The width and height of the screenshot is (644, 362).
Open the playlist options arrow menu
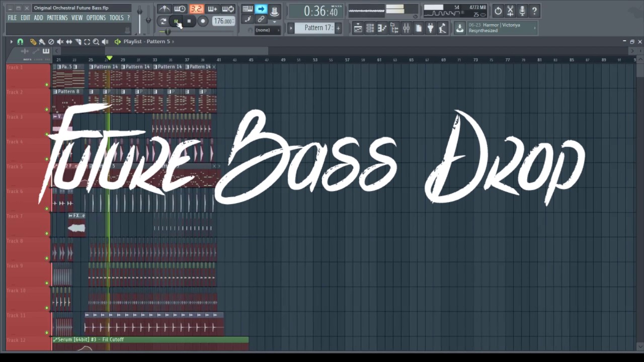pyautogui.click(x=11, y=42)
